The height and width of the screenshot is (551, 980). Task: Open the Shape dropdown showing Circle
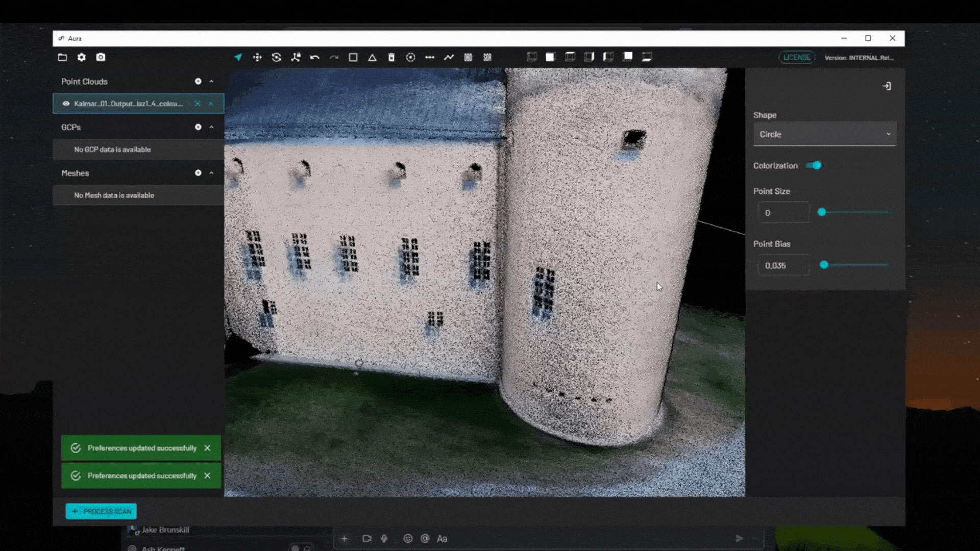(824, 134)
